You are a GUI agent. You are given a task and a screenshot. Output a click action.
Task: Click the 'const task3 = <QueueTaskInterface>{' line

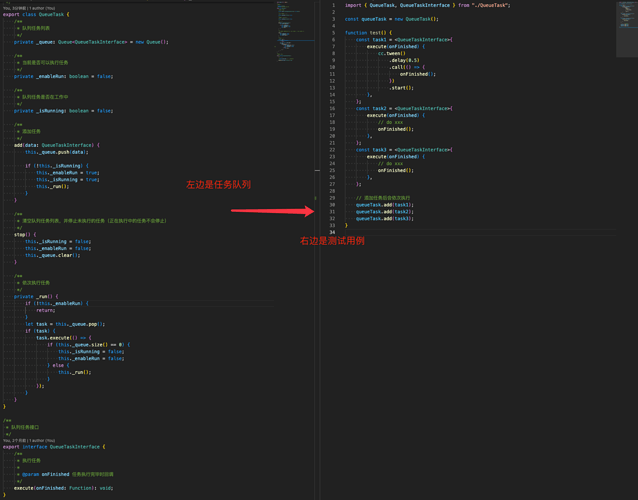pos(404,150)
